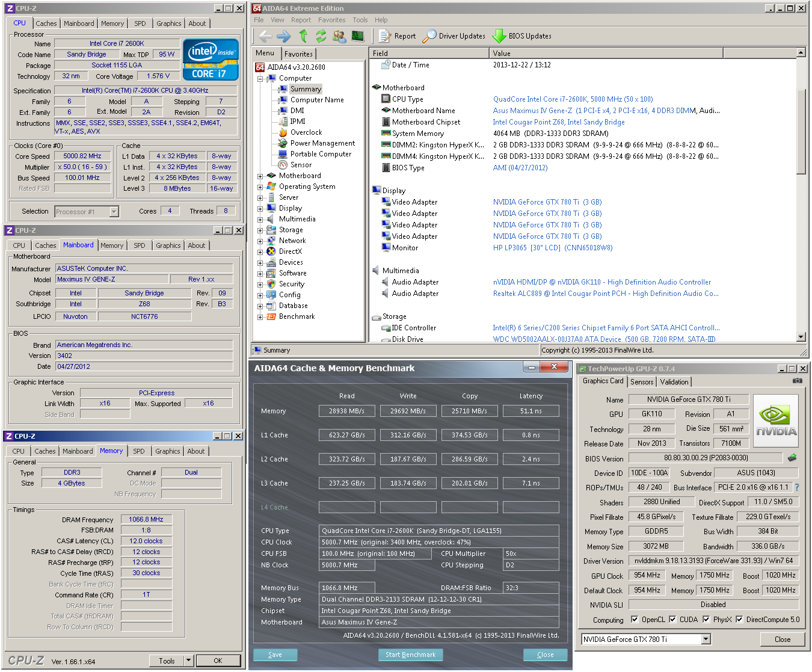Open the Favorites menu in AIDA64

coord(331,20)
